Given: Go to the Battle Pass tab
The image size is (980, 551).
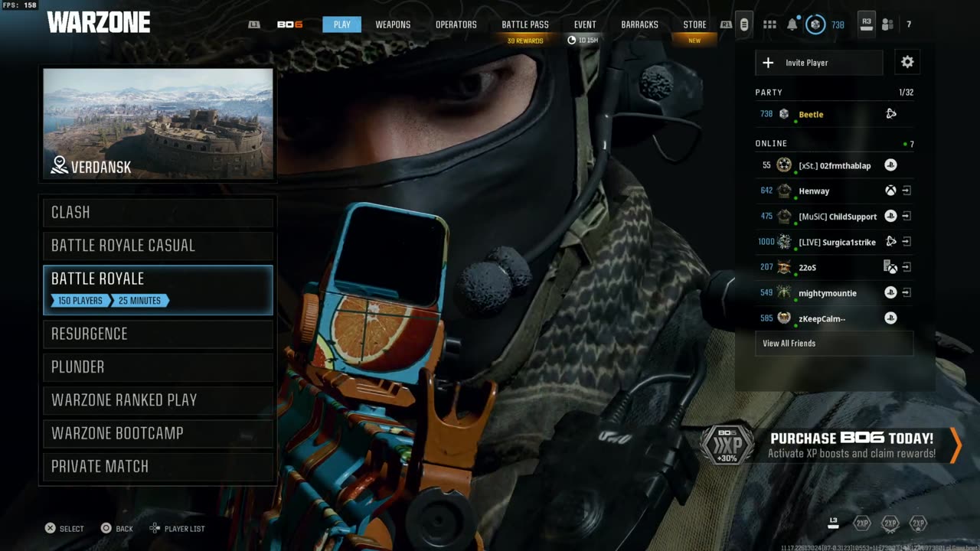Looking at the screenshot, I should [525, 24].
